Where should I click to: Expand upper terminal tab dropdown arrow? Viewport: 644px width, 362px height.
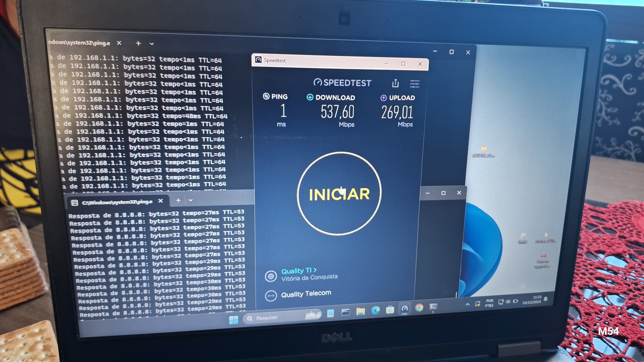tap(152, 44)
